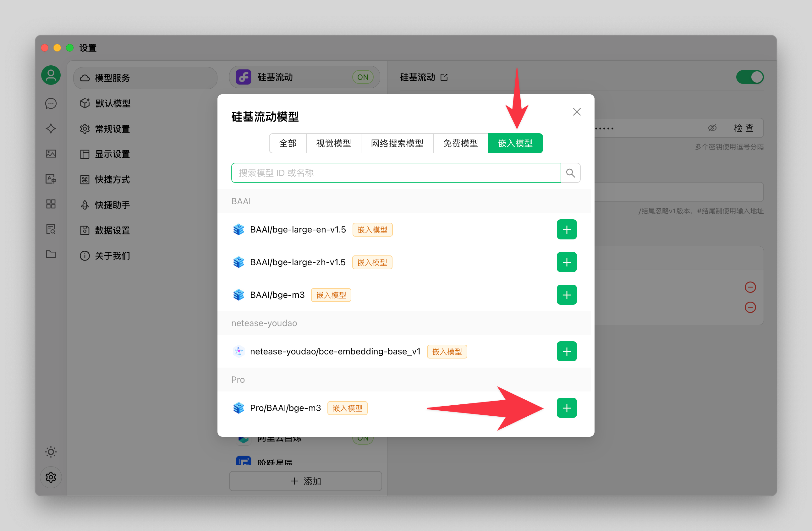Open the image painting sidebar icon
812x531 pixels.
point(51,154)
